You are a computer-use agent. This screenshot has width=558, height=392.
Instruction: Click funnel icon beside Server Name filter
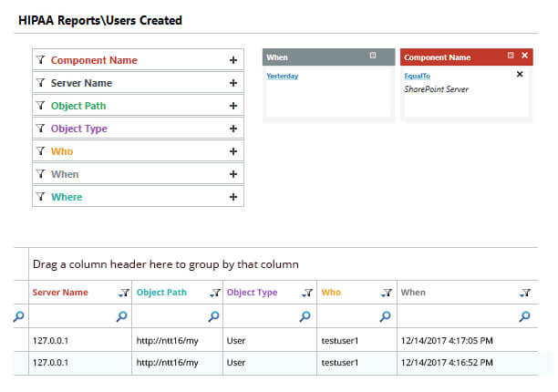tap(40, 83)
